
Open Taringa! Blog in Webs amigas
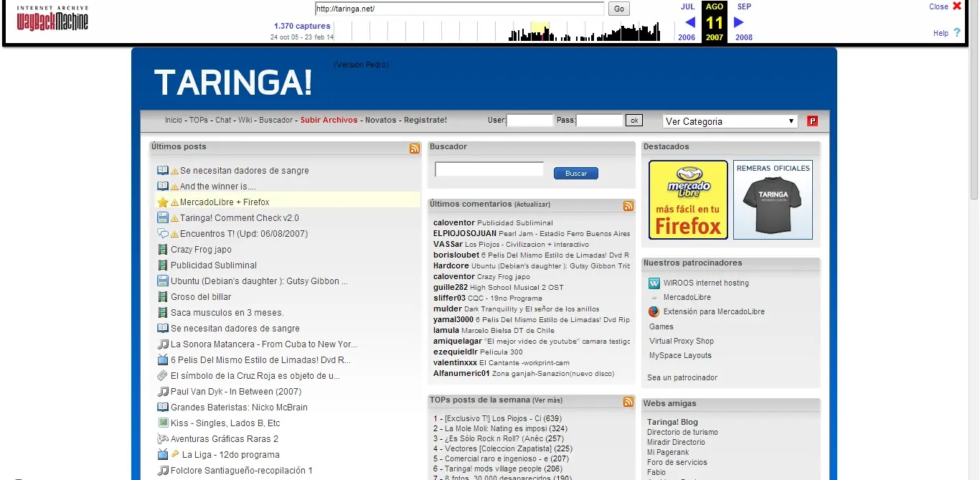672,422
